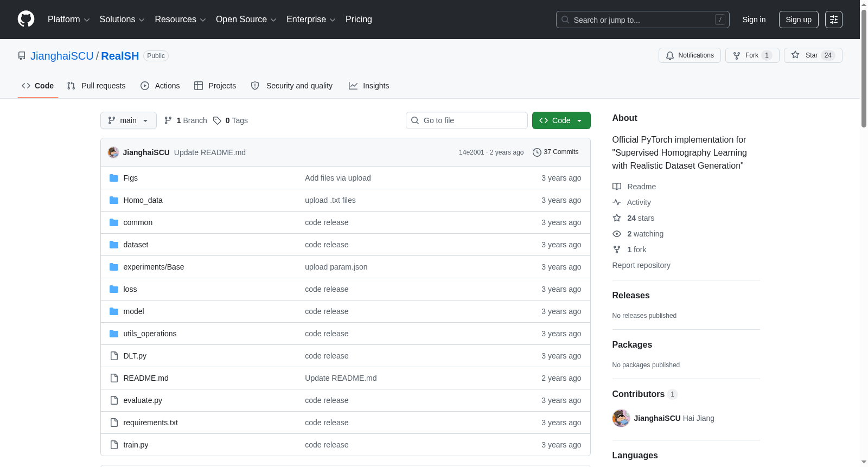Switch to the Pull requests tab
Screen dimensions: 868x467
(97, 86)
